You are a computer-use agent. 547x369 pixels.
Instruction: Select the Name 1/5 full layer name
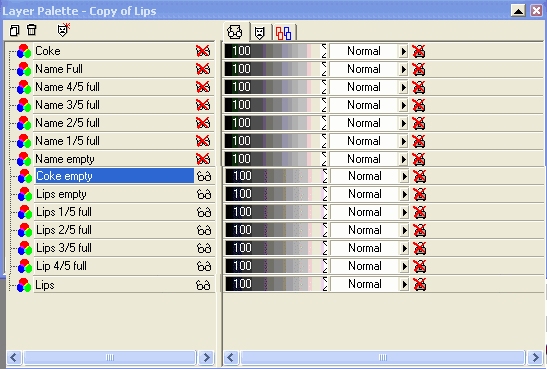tap(67, 141)
